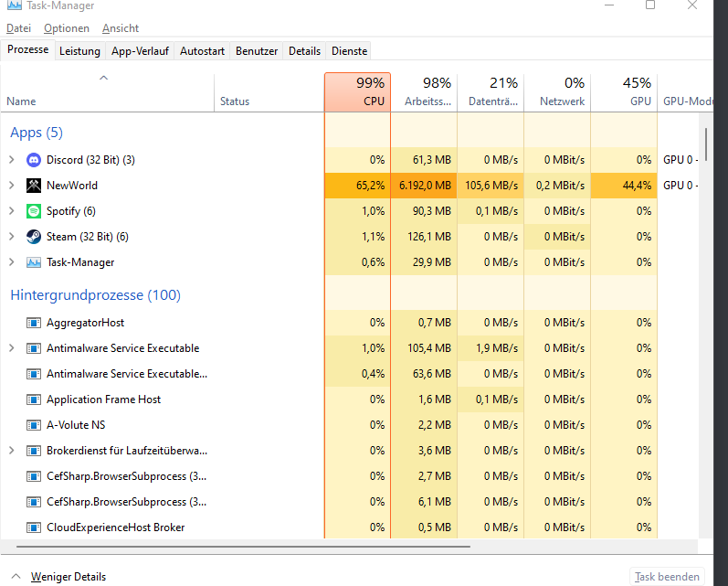The image size is (728, 586).
Task: Open the Optionen menu
Action: point(67,28)
